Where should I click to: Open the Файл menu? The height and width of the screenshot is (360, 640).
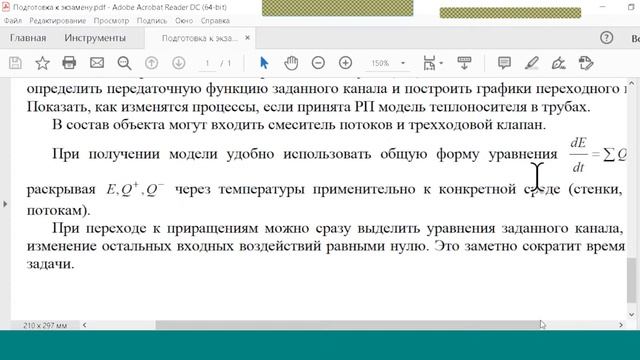[x=13, y=20]
